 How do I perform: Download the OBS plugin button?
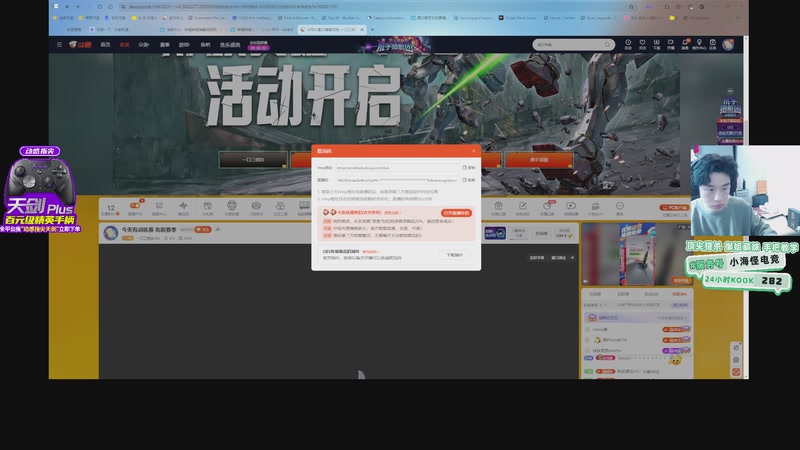455,255
